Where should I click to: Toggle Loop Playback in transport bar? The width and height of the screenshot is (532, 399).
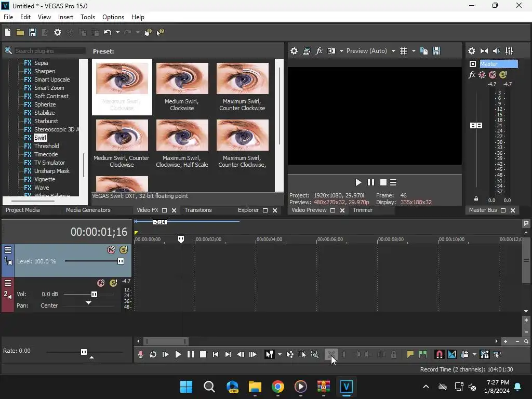pos(153,354)
